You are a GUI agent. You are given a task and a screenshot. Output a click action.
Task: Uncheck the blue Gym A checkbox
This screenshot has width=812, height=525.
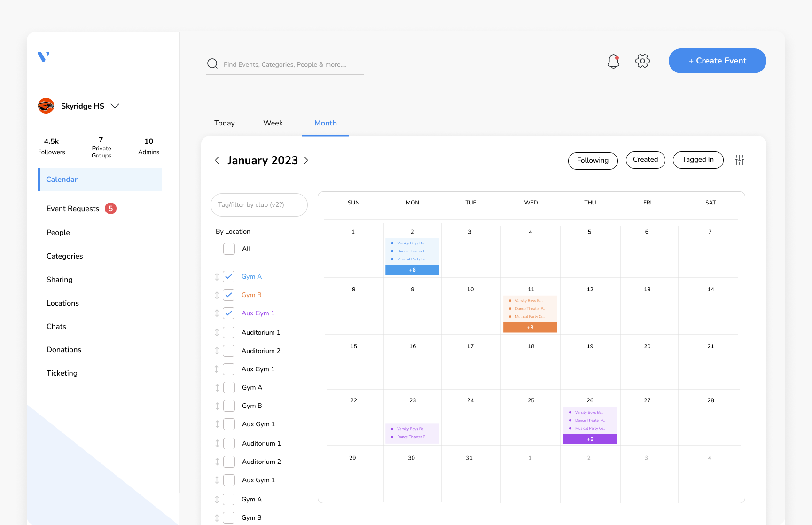tap(229, 277)
